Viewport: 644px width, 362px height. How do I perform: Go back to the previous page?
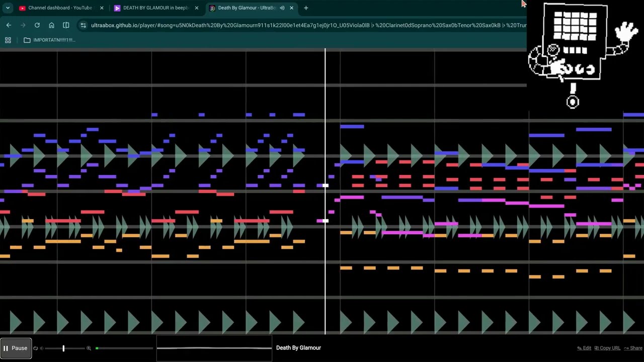(9, 25)
